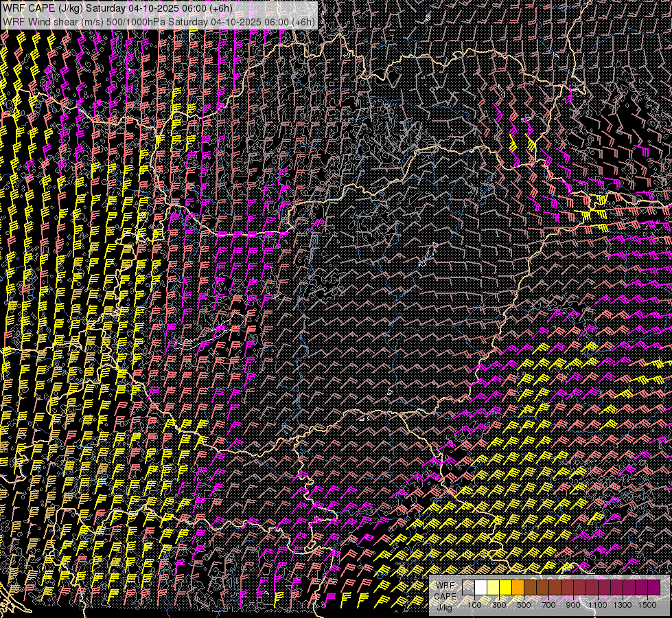
Task: Click the WRF text in the legend box
Action: click(445, 586)
